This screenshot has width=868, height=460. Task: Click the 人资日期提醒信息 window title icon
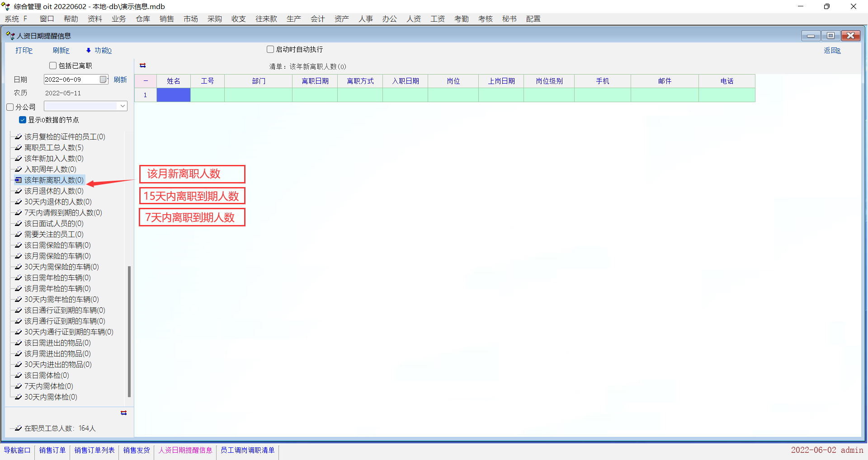pyautogui.click(x=10, y=36)
